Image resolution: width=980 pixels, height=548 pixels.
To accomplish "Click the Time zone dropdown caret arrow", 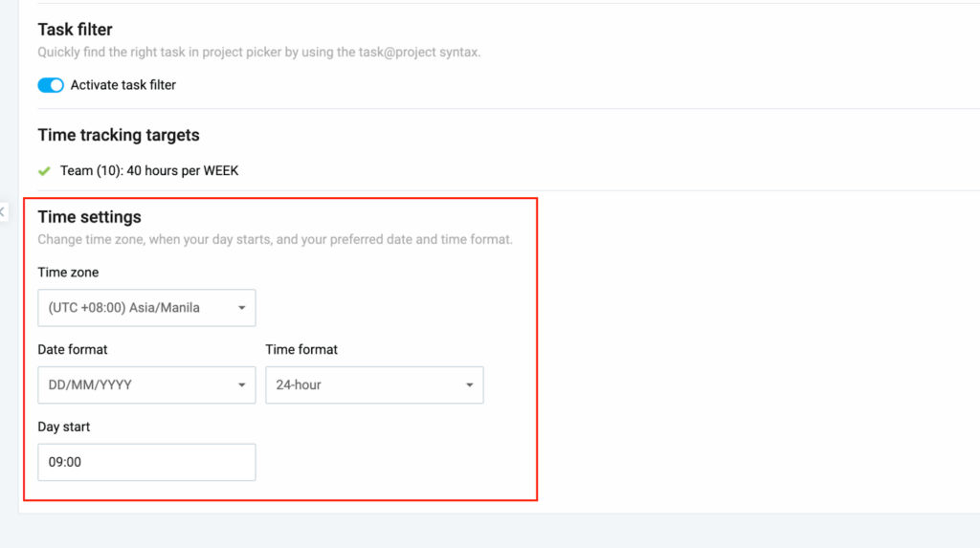I will click(241, 308).
